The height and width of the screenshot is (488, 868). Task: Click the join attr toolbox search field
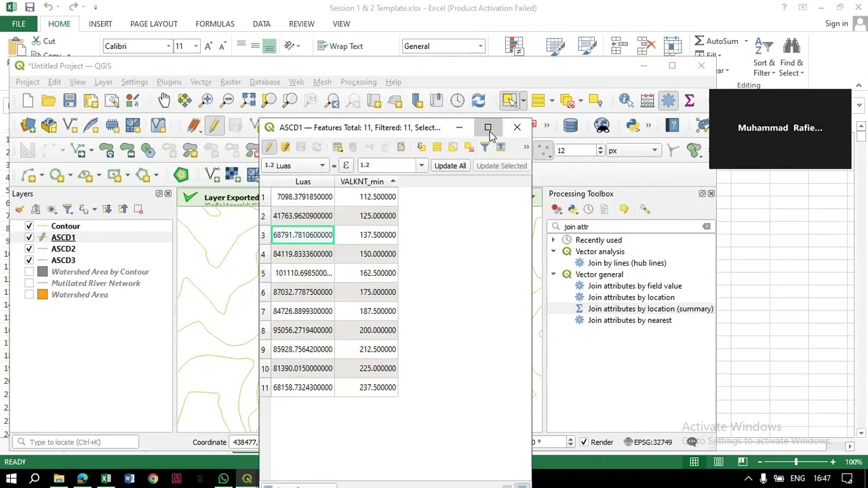[x=631, y=226]
